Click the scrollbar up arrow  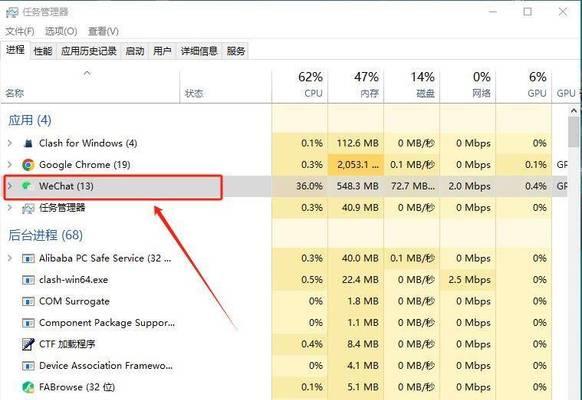point(574,111)
